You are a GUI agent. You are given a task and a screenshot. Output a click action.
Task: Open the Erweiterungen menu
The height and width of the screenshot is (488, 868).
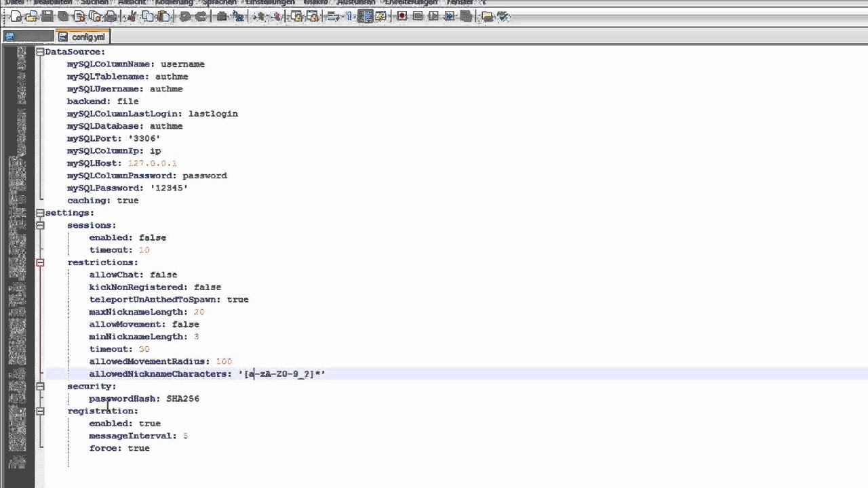tap(411, 3)
